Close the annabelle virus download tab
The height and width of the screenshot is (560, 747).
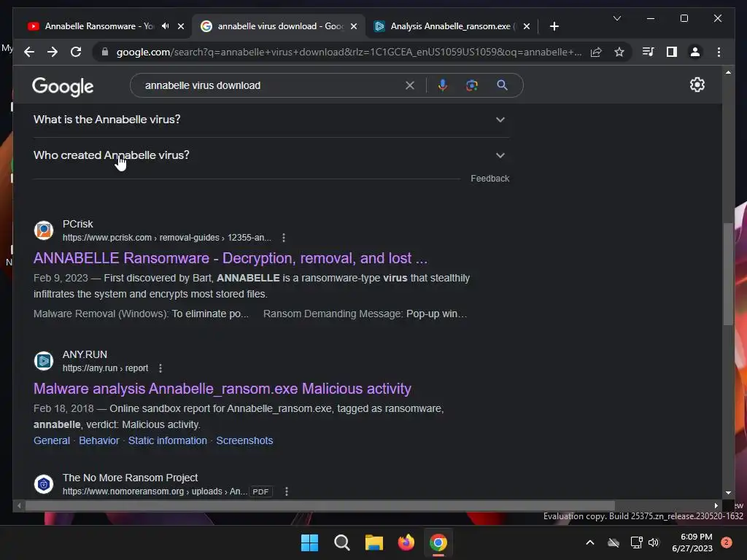click(x=354, y=26)
